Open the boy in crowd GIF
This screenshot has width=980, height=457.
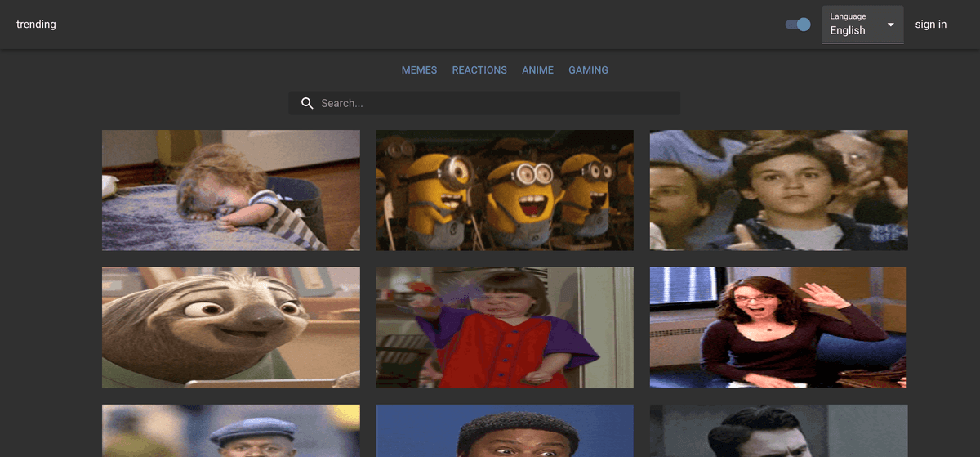click(778, 190)
